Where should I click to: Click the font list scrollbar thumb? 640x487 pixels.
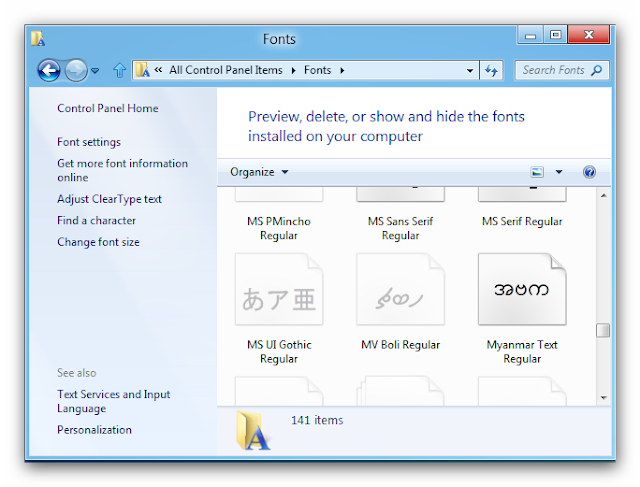point(603,330)
